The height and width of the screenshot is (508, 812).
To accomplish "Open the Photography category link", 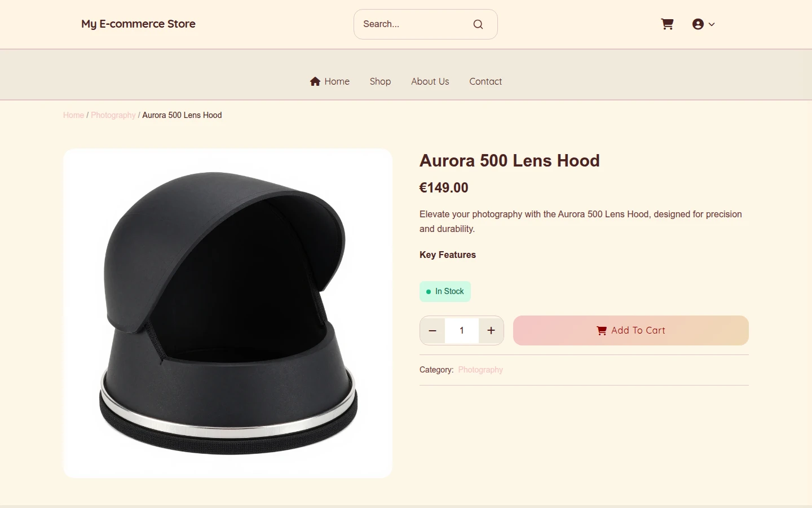I will click(480, 370).
